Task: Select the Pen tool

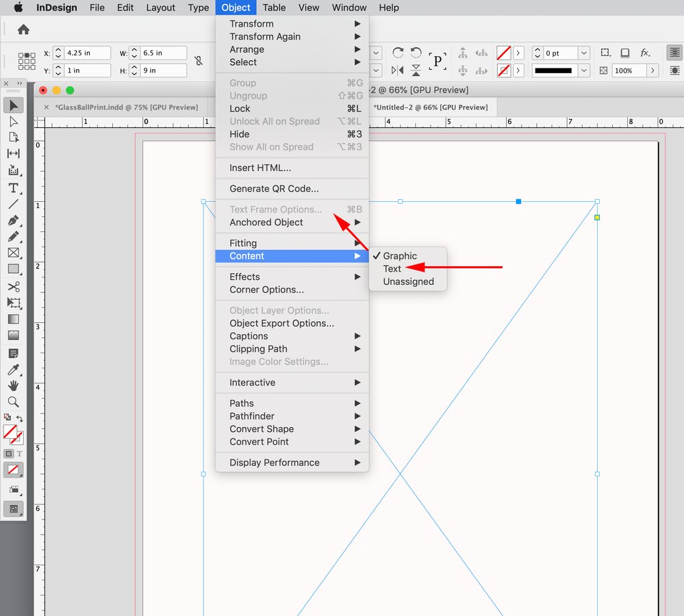Action: [x=14, y=220]
